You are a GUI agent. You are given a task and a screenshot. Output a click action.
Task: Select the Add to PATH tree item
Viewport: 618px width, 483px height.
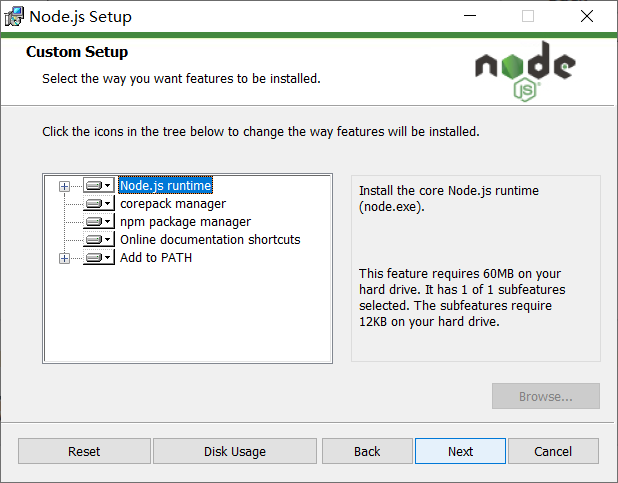click(156, 257)
